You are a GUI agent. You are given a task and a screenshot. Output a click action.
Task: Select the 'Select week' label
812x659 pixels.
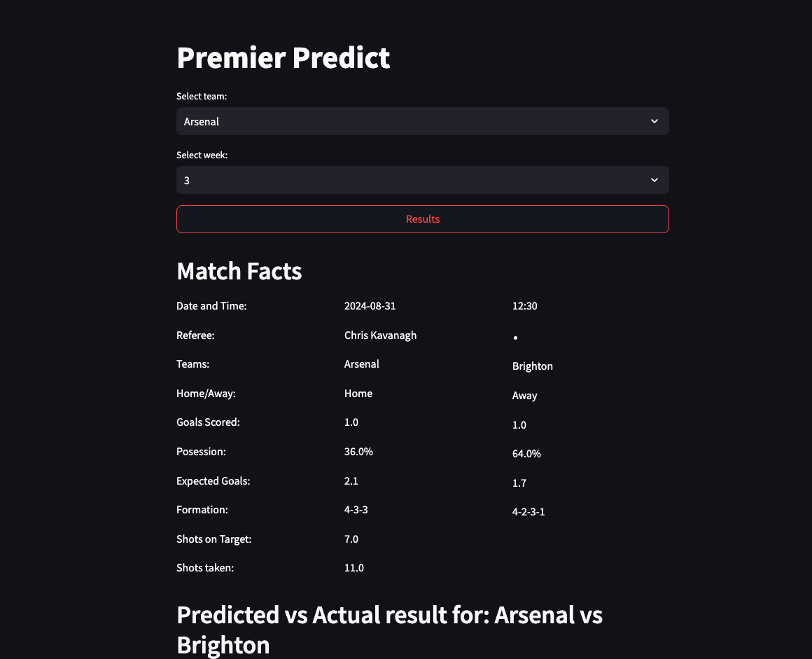tap(202, 155)
